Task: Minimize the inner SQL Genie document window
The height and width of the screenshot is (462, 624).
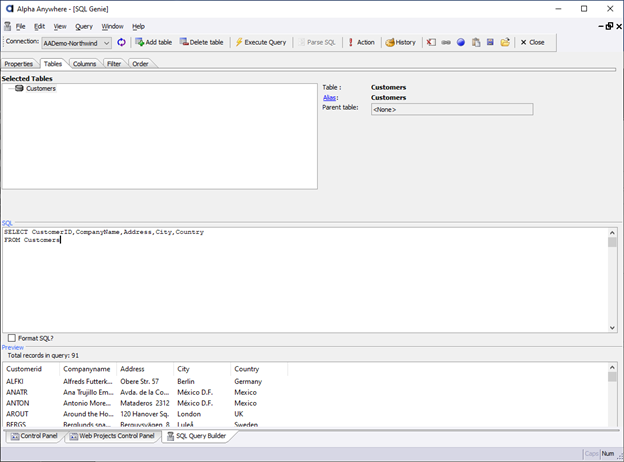Action: (601, 26)
